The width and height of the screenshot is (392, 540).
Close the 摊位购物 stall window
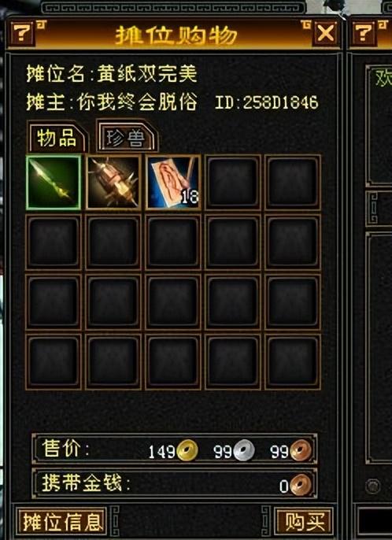[x=326, y=33]
